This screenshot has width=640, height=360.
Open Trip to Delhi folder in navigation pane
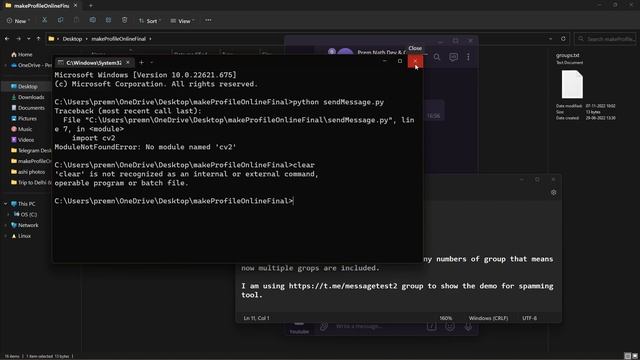pos(31,182)
